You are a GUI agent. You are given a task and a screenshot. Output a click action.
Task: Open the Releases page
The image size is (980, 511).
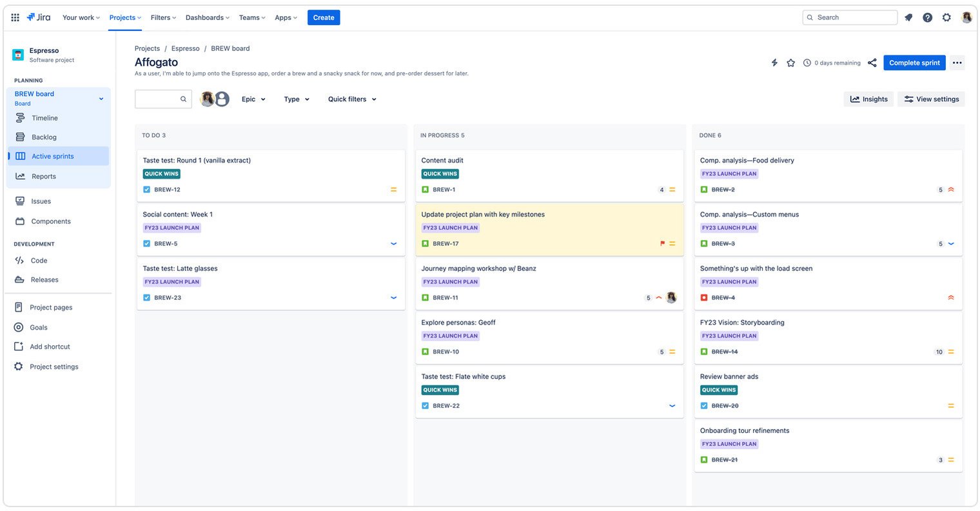(x=44, y=279)
